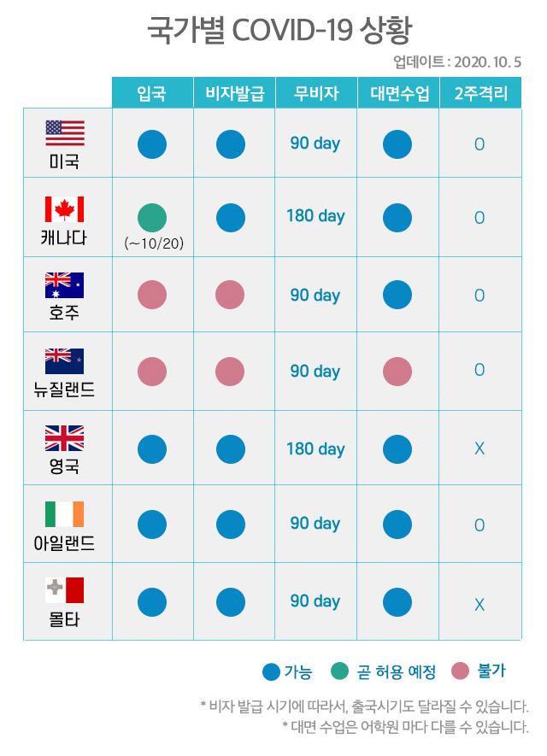Select the 비자발급 column header
This screenshot has width=547, height=756.
coord(234,92)
